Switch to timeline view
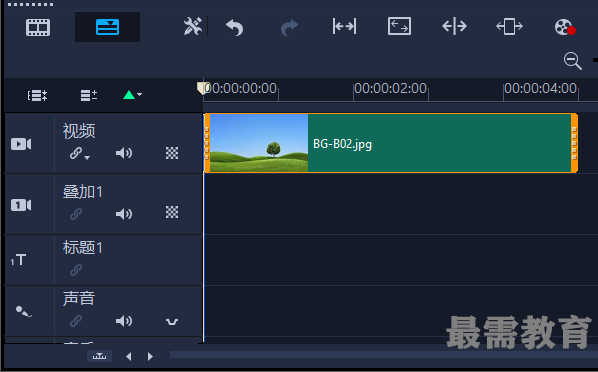Viewport: 598px width, 372px height. [x=107, y=27]
